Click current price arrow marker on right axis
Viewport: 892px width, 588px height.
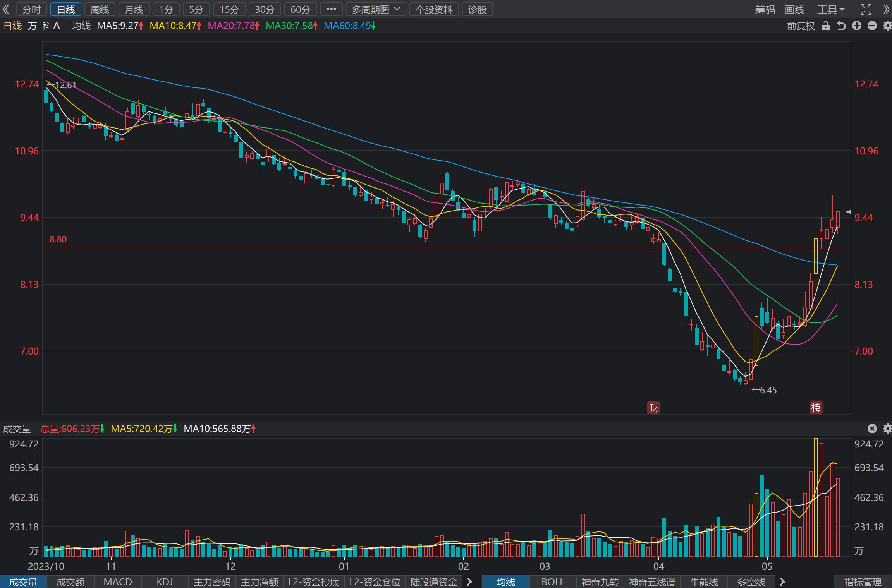coord(848,212)
